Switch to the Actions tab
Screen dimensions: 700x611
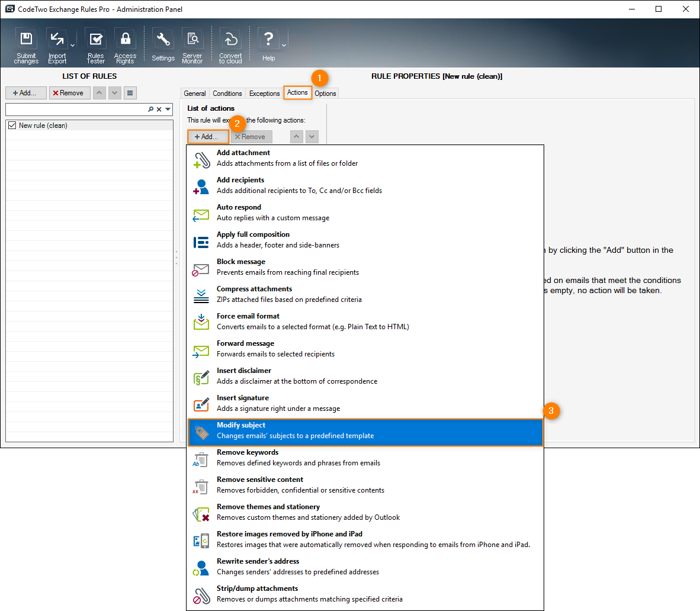pyautogui.click(x=297, y=92)
